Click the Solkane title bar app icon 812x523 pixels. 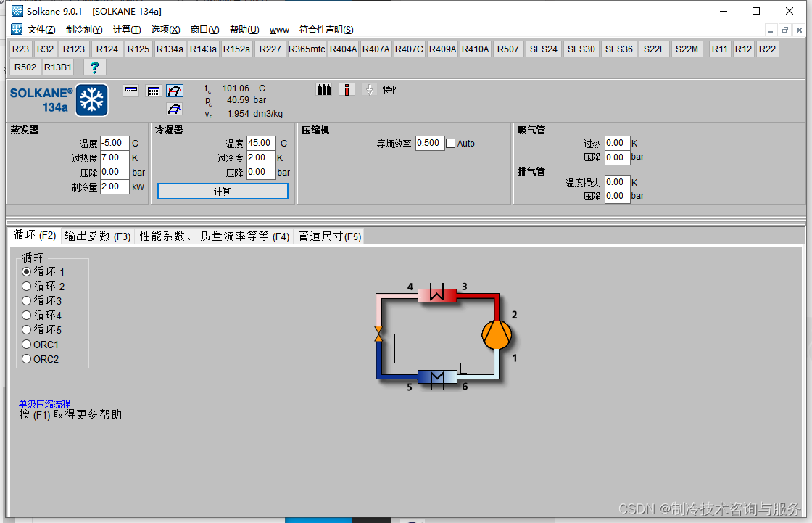tap(17, 11)
